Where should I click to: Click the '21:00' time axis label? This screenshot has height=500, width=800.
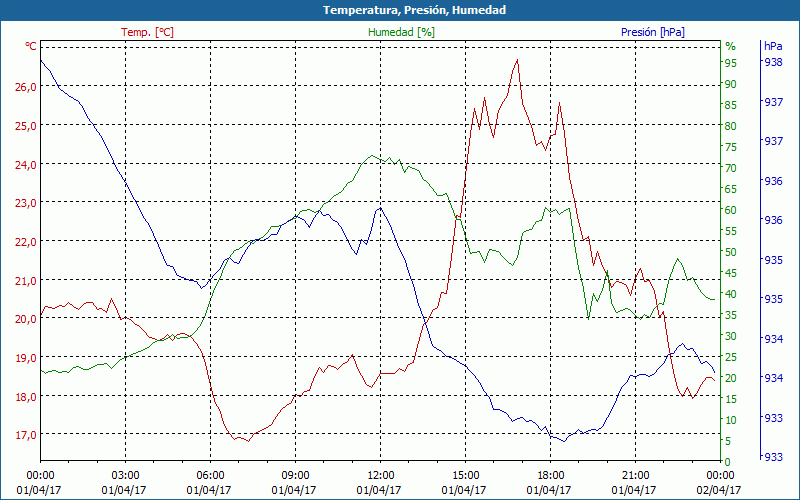pos(636,476)
